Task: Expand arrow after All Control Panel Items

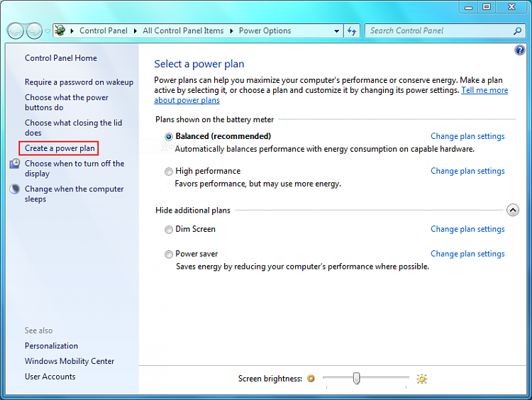Action: tap(231, 31)
